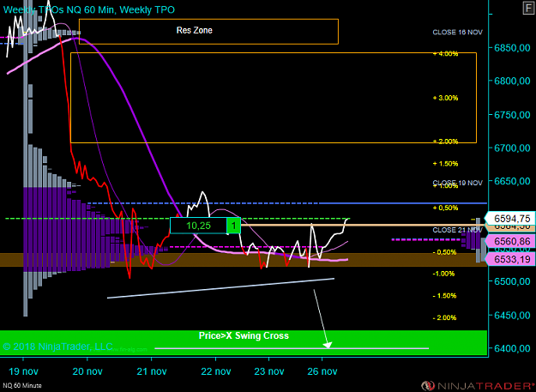This screenshot has height=392, width=536.
Task: Click the "26 nov" date on time axis
Action: tap(322, 371)
